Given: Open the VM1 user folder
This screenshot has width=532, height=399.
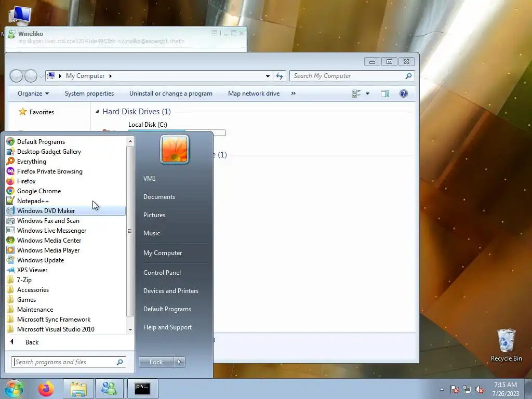Looking at the screenshot, I should [149, 179].
